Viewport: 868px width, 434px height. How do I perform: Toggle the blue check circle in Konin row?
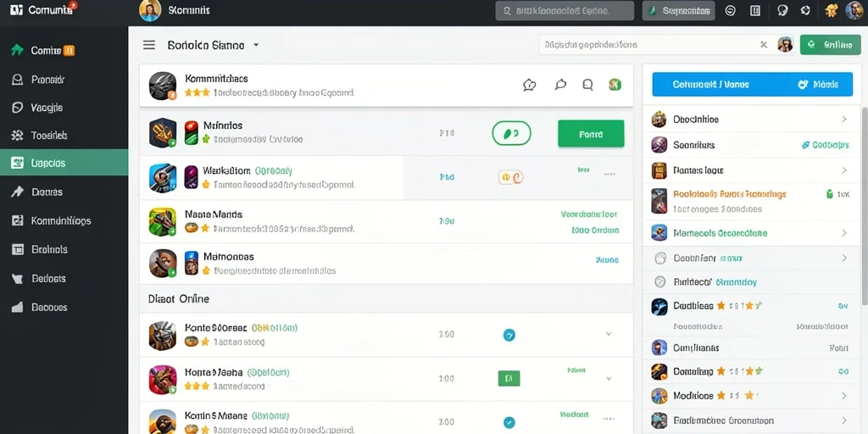tap(509, 422)
